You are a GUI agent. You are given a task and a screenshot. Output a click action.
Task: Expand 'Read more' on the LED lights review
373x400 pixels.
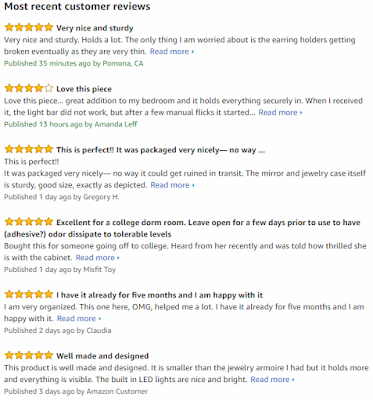point(273,380)
